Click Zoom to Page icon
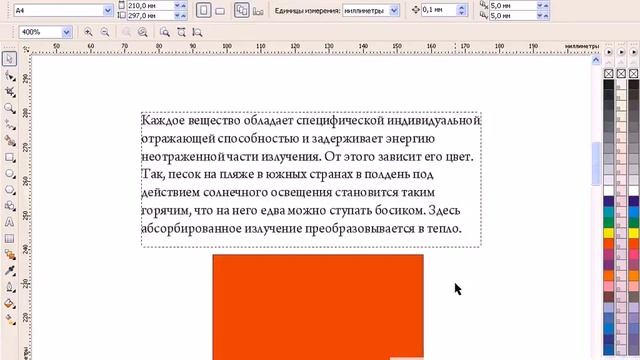The image size is (640, 360). click(165, 32)
